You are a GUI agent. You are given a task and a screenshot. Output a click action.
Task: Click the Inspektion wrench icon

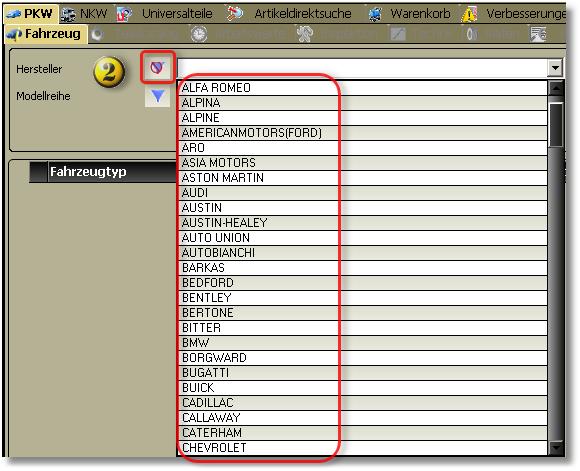click(x=305, y=34)
